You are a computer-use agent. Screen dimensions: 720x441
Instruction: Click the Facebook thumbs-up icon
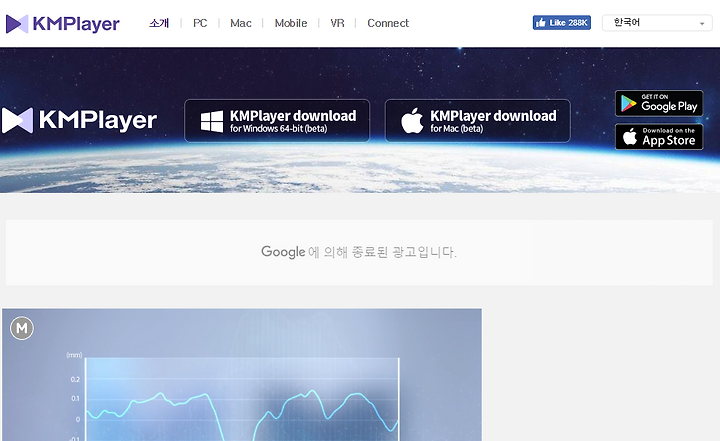(x=540, y=23)
